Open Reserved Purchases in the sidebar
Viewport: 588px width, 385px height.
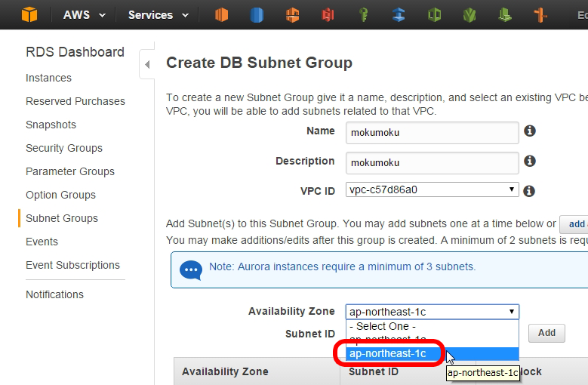click(x=75, y=101)
